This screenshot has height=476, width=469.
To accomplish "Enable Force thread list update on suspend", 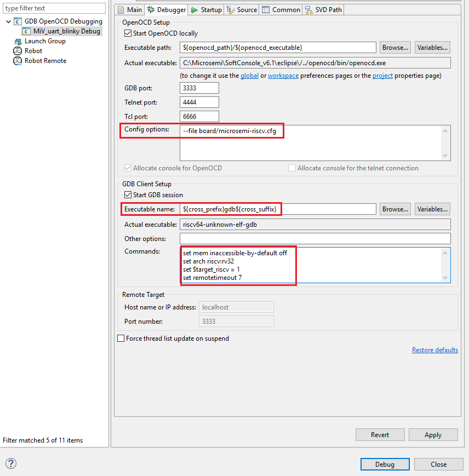I will pos(121,338).
